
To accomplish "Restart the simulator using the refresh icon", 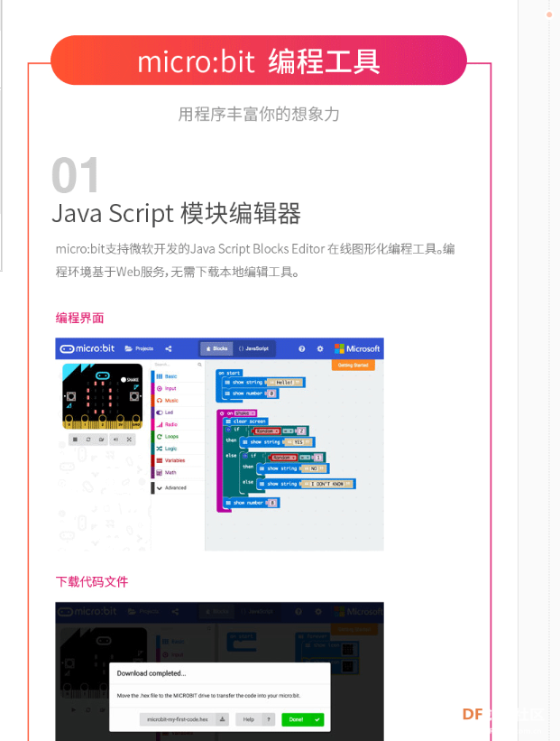I will point(88,440).
